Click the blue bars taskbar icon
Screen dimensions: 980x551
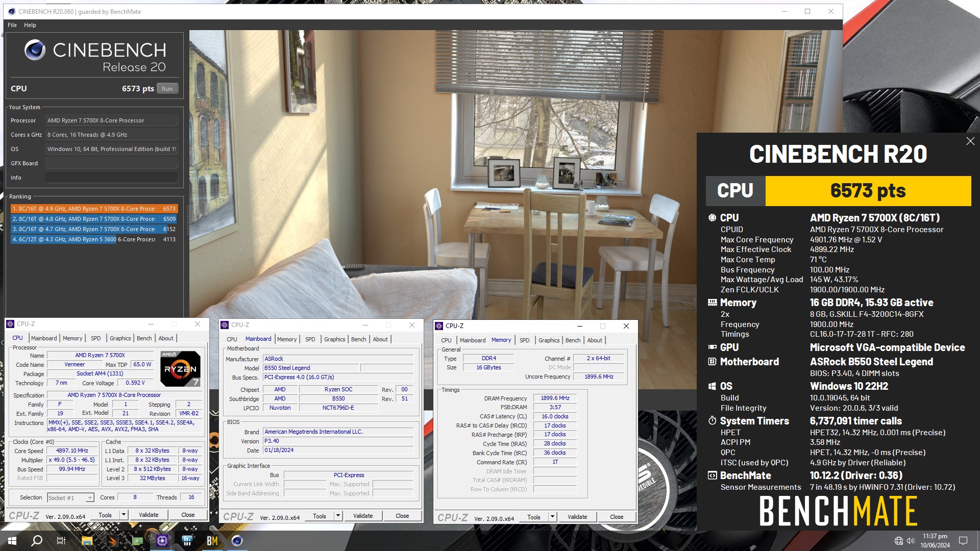point(187,541)
